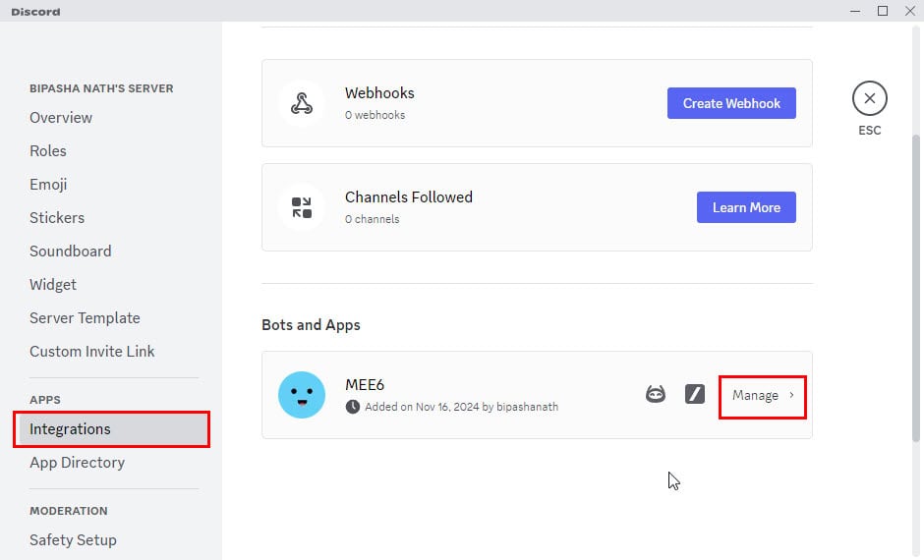Close the Discord window

[x=910, y=11]
